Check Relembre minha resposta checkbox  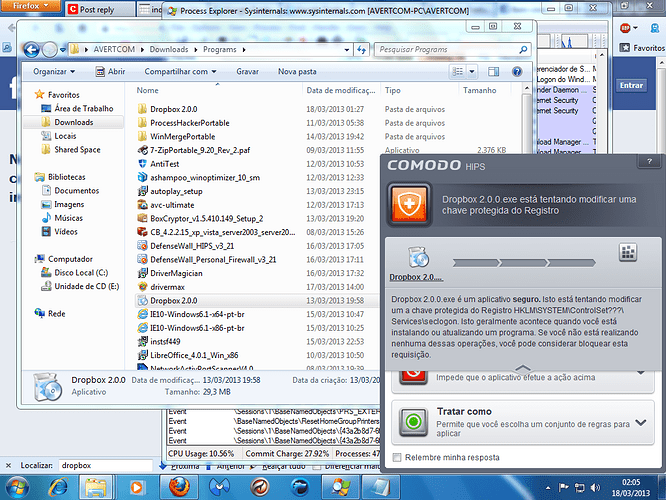(x=397, y=458)
